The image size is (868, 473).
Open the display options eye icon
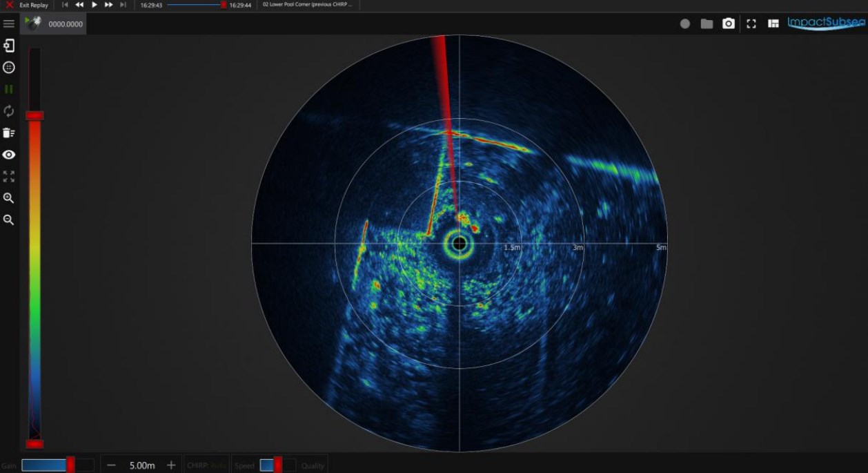pyautogui.click(x=9, y=155)
